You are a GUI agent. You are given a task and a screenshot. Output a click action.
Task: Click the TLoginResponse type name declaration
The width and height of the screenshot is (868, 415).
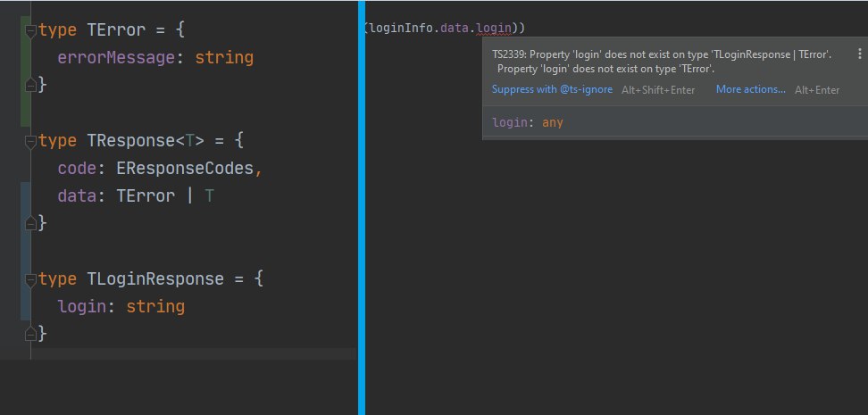click(x=155, y=278)
